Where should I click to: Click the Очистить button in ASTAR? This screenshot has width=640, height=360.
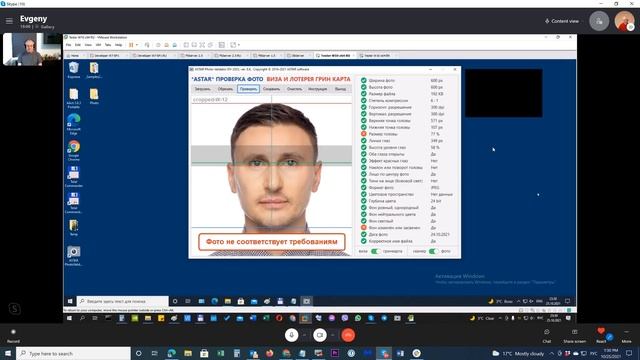(294, 89)
